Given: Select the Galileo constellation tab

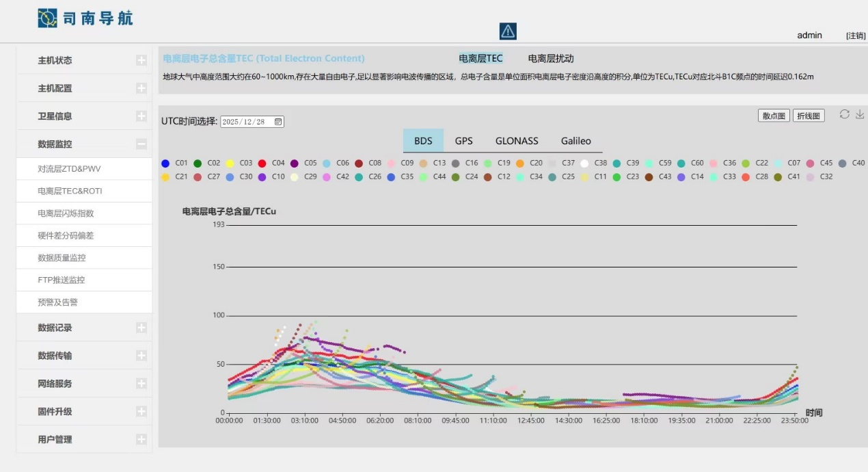Looking at the screenshot, I should coord(575,141).
